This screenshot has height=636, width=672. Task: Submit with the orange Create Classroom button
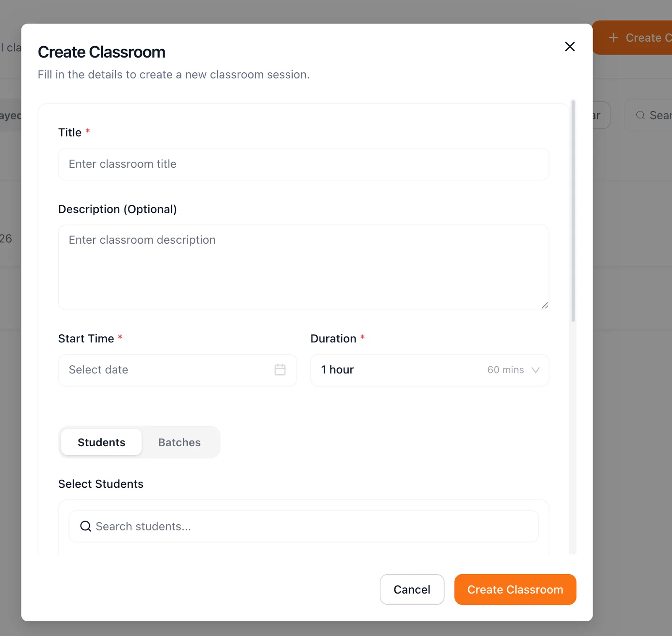pyautogui.click(x=515, y=589)
